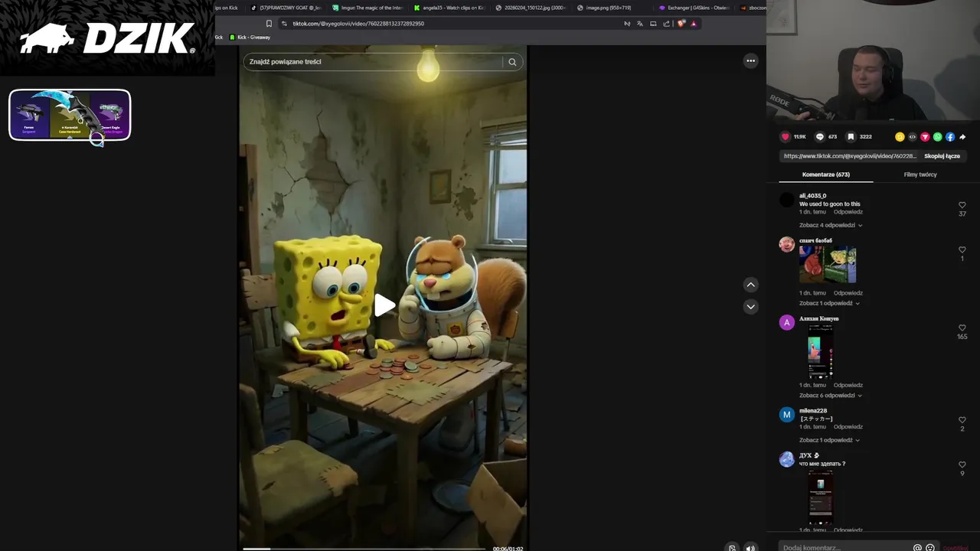Reply to ali_4035_0's comment
The height and width of the screenshot is (551, 980).
pyautogui.click(x=848, y=212)
